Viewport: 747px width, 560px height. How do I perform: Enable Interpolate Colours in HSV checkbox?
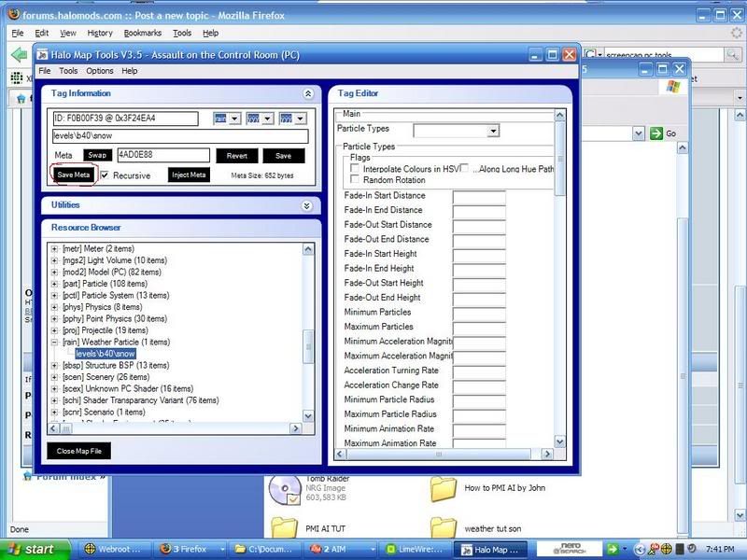(x=355, y=168)
